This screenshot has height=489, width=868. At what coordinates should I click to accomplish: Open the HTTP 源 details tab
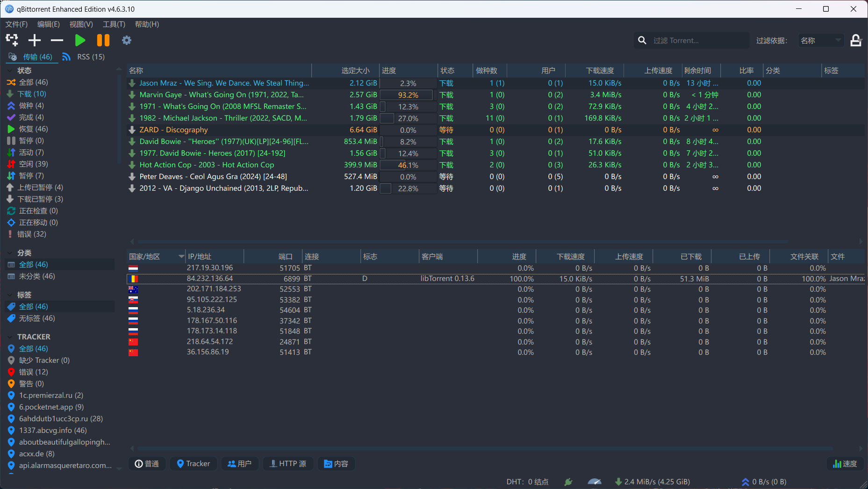coord(288,464)
